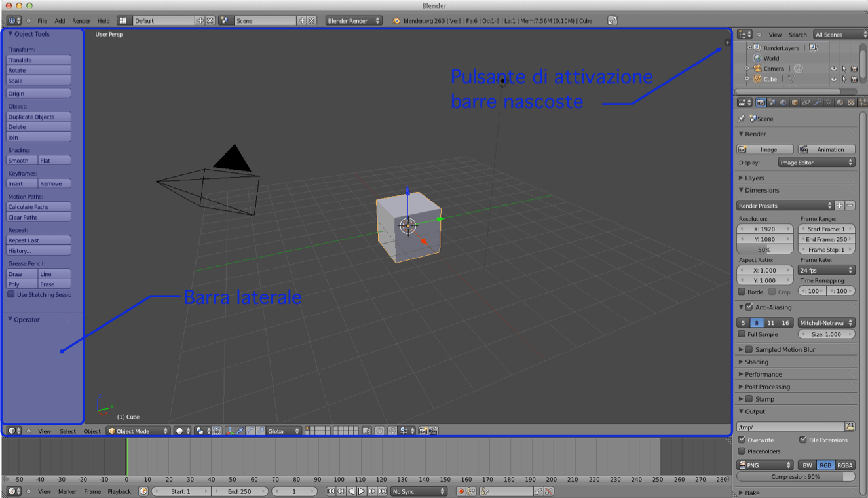
Task: Click the Animation render button
Action: (826, 149)
